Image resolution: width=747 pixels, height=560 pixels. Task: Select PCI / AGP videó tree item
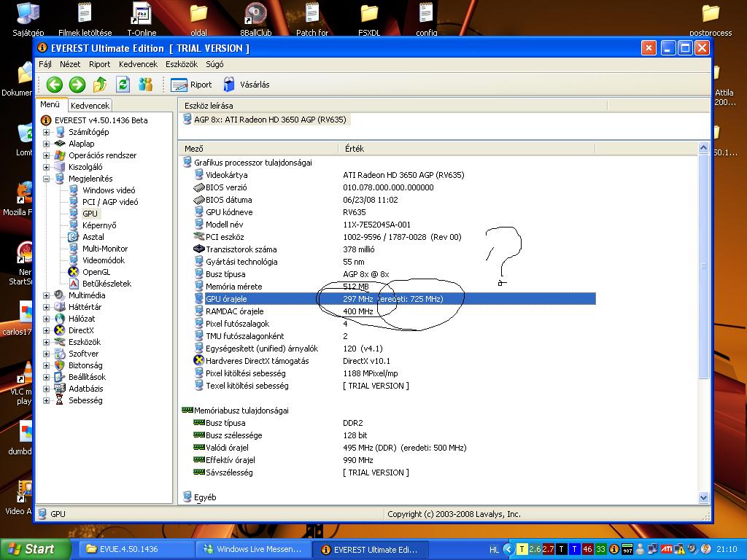click(110, 202)
